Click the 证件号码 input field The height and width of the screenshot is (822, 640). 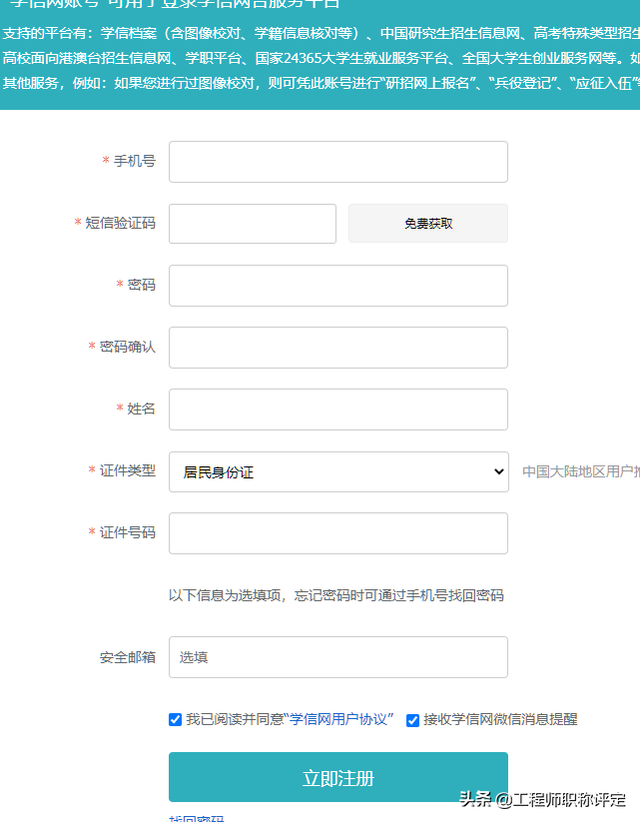338,533
